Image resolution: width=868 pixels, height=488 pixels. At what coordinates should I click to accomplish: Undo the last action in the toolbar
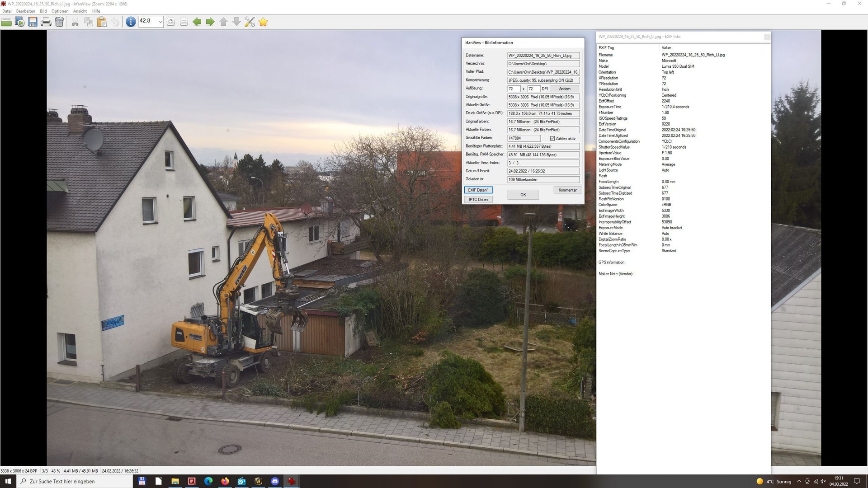(x=115, y=22)
